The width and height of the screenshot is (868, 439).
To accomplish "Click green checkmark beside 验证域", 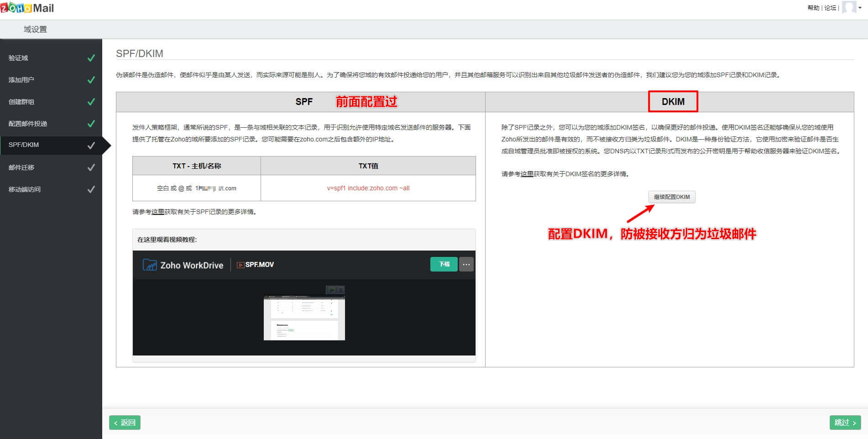I will tap(91, 57).
